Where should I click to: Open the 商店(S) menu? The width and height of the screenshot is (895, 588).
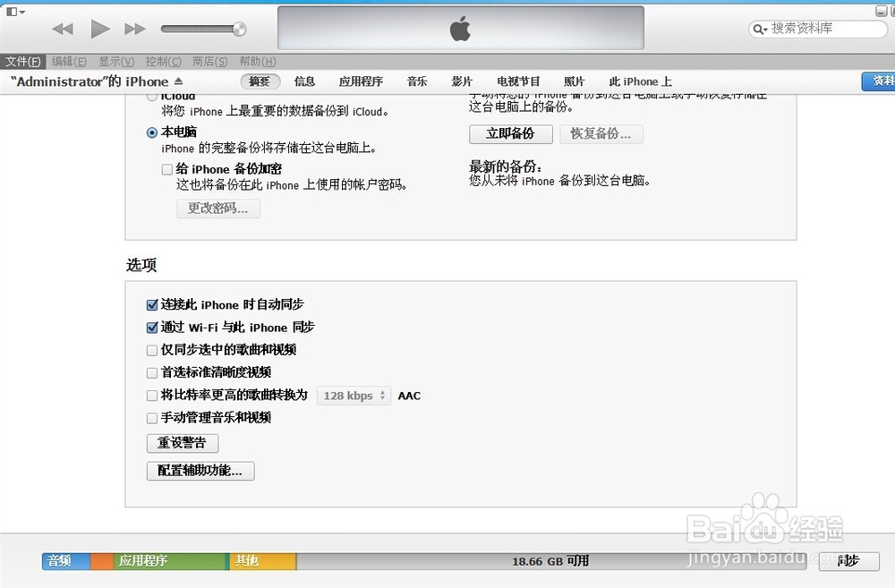(x=209, y=62)
